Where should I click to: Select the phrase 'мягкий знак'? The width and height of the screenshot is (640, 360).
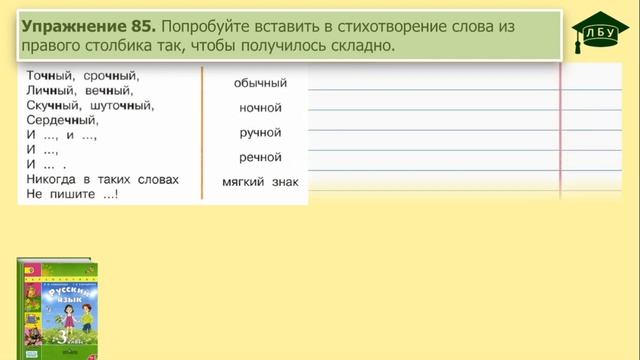coord(260,182)
